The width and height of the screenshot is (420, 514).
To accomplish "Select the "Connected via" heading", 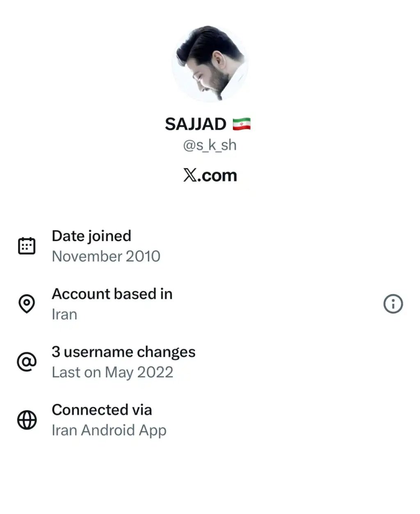I will point(102,410).
